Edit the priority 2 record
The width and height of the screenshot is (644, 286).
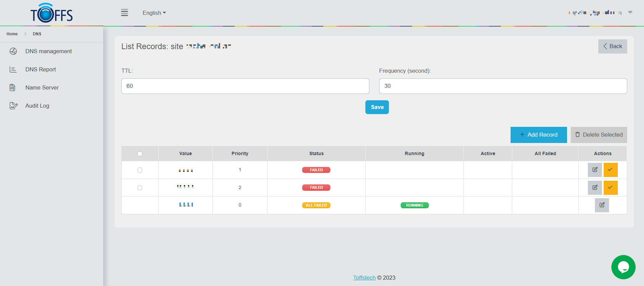[595, 187]
